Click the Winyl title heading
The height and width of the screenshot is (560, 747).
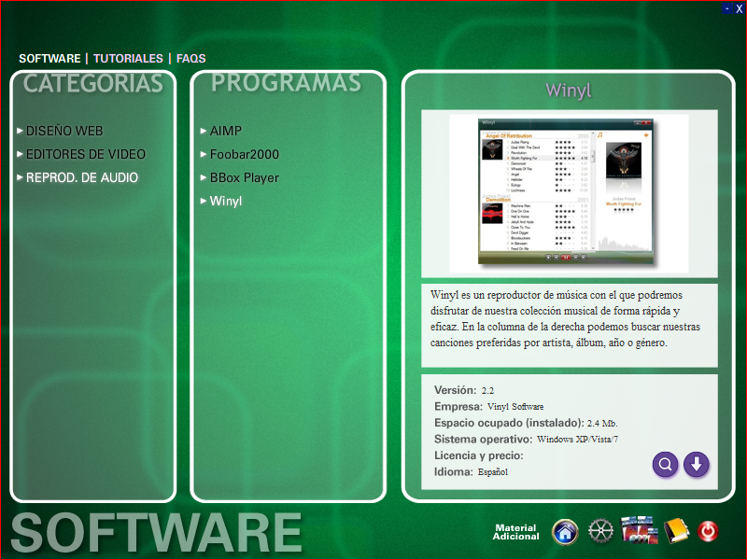[569, 91]
